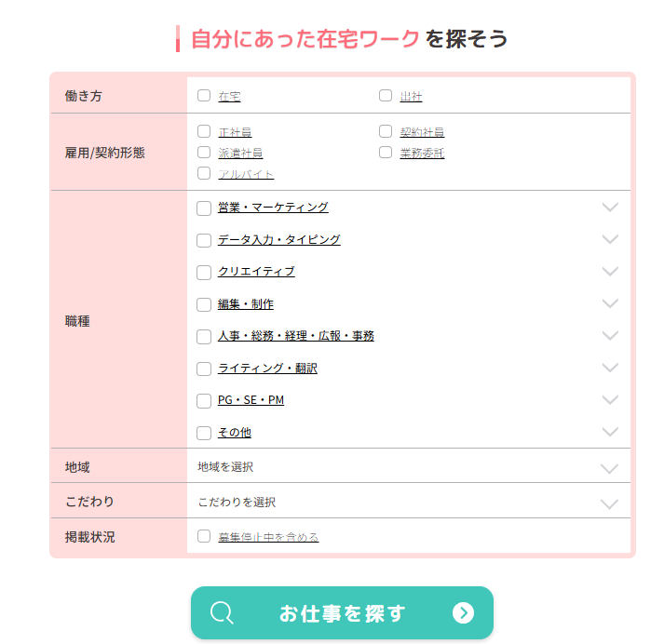
Task: Click the arrow icon on お仕事を探す button
Action: pyautogui.click(x=463, y=613)
